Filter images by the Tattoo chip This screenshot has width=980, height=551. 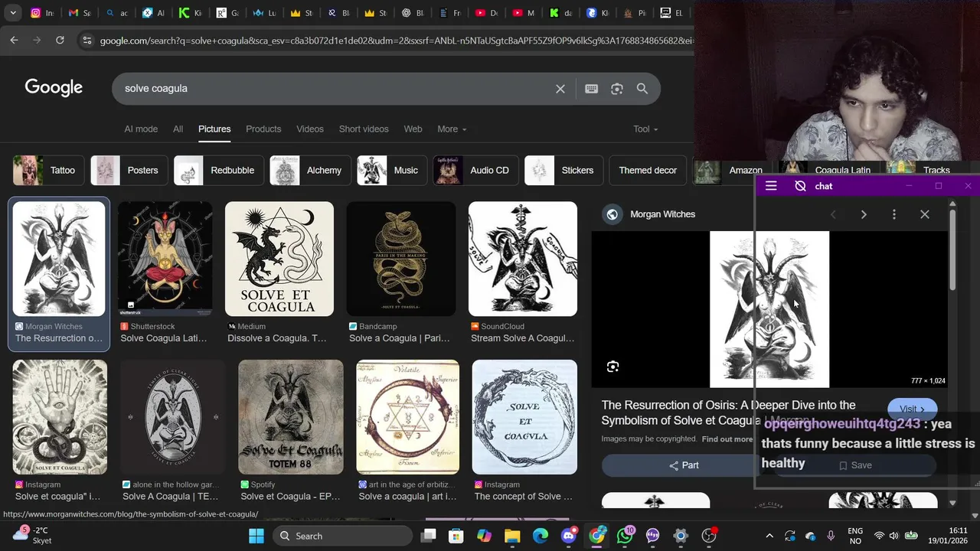pos(48,170)
